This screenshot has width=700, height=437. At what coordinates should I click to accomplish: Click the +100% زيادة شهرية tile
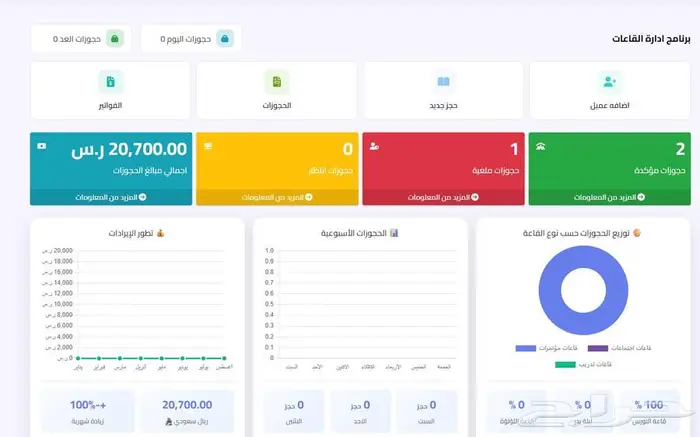[88, 412]
